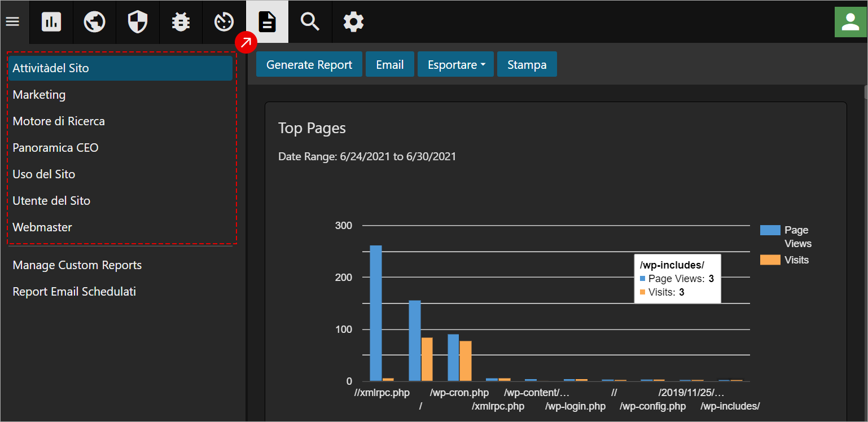
Task: Select the bar chart statistics icon
Action: tap(51, 21)
